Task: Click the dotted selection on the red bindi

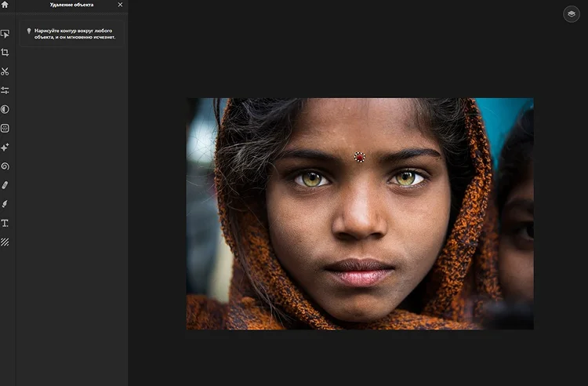Action: pyautogui.click(x=360, y=157)
